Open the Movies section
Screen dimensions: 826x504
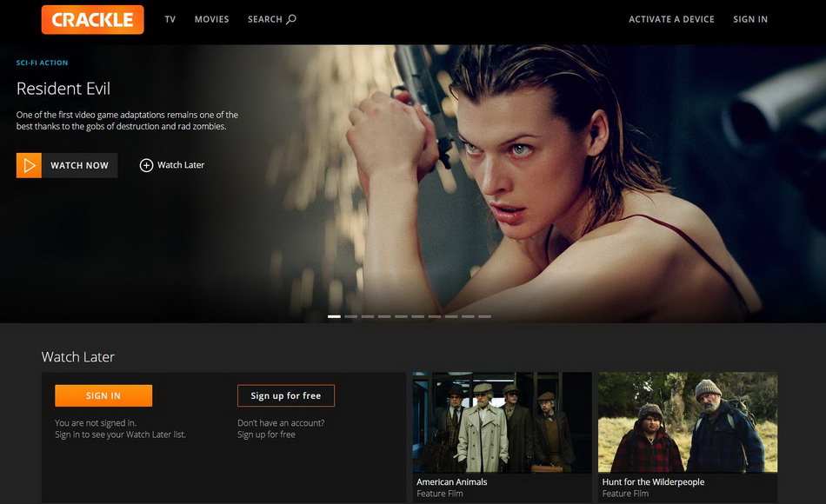pos(211,18)
